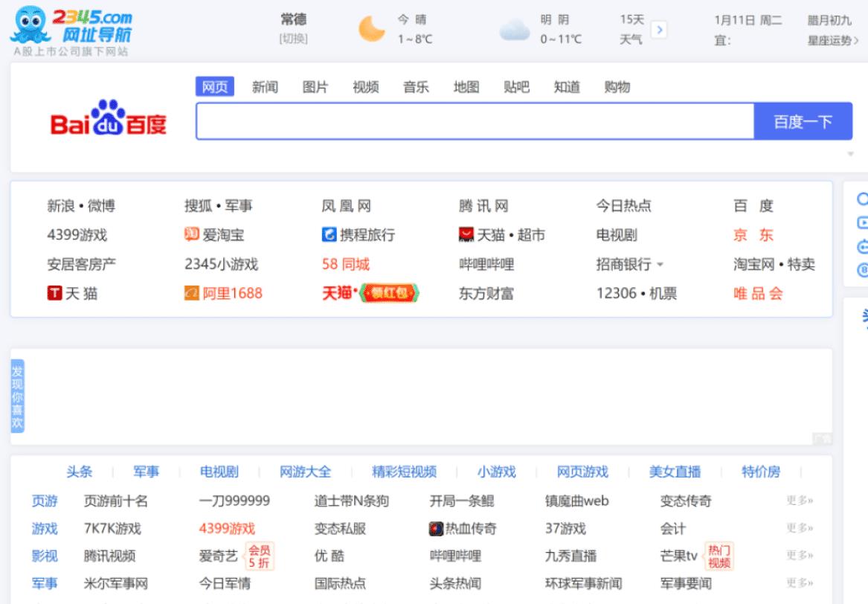The height and width of the screenshot is (604, 868).
Task: Open the 米尔军事网 link
Action: [x=116, y=583]
